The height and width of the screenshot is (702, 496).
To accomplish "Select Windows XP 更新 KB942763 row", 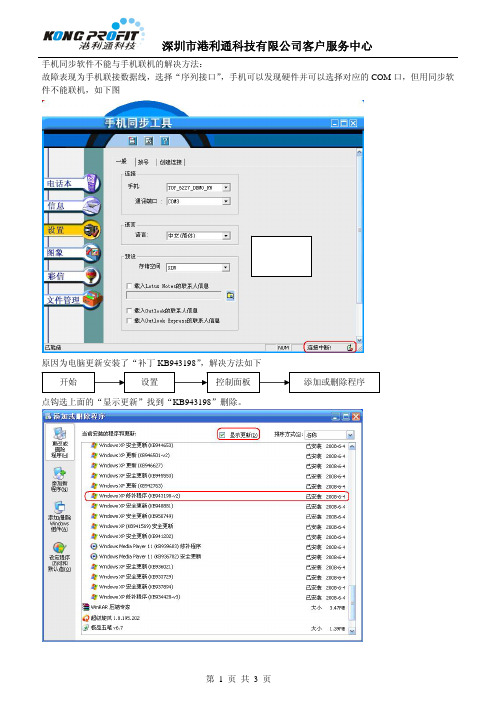I will point(218,486).
